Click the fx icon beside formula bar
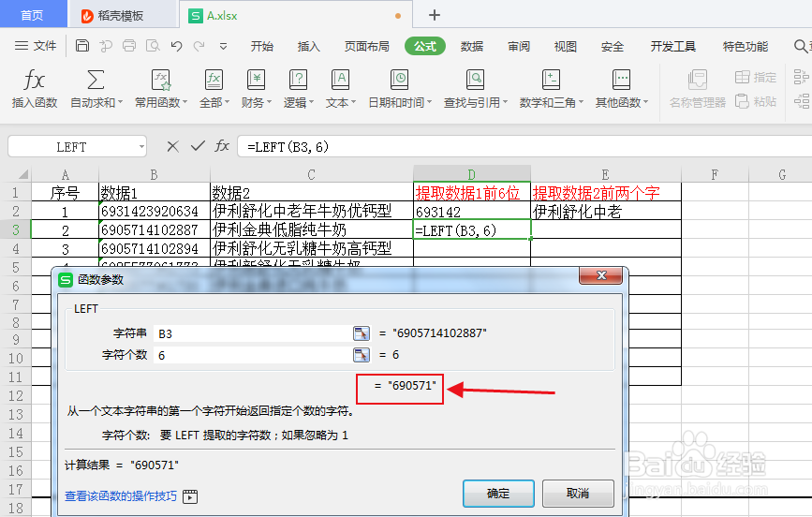The width and height of the screenshot is (812, 517). pyautogui.click(x=222, y=146)
